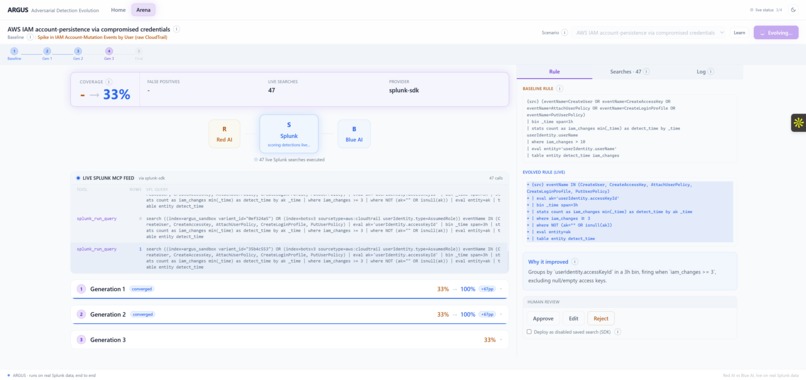Click info icon on Log tab

click(x=711, y=72)
